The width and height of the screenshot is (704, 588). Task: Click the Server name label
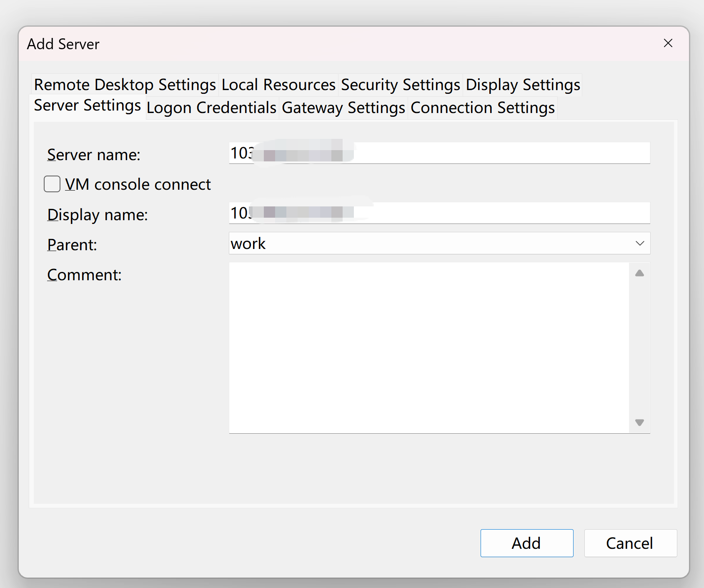(x=94, y=155)
